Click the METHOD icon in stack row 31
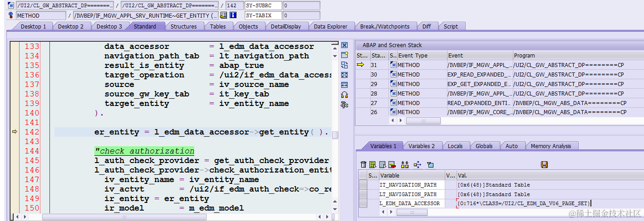Image resolution: width=644 pixels, height=221 pixels. point(393,65)
